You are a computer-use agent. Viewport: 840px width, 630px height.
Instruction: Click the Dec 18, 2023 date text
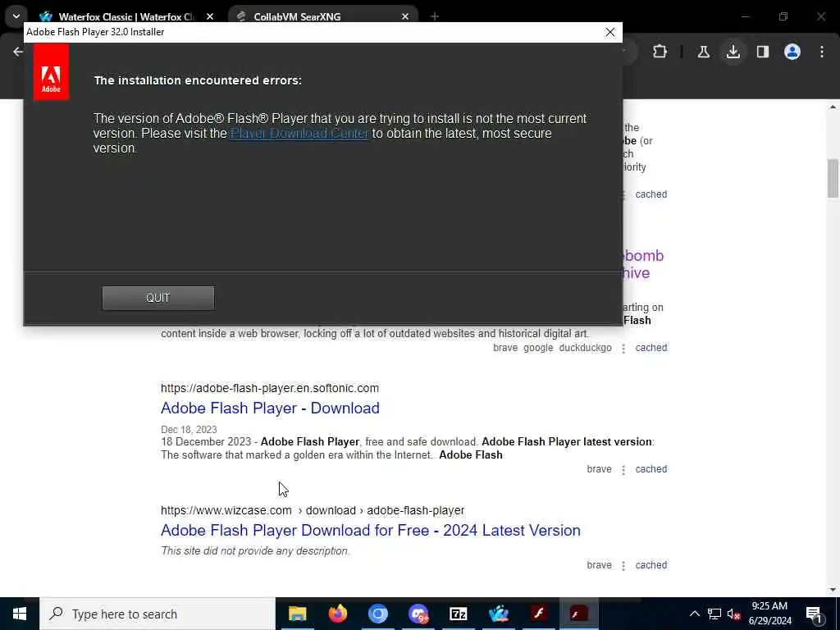[x=189, y=430]
